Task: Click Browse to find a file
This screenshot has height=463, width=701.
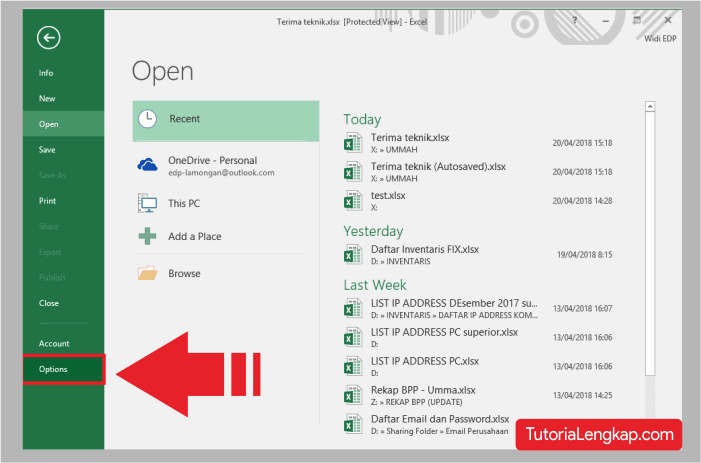Action: 226,273
